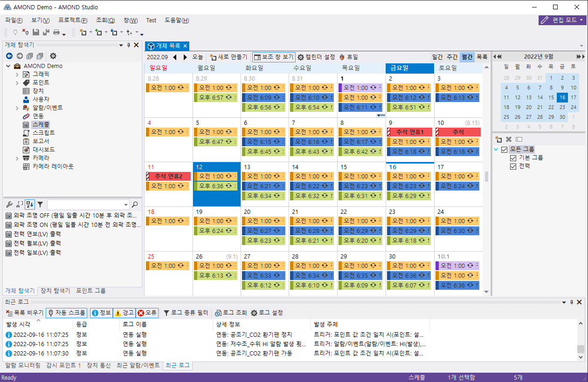Toggle the 기본 그룹 checkbox
588x382 pixels.
[x=513, y=158]
